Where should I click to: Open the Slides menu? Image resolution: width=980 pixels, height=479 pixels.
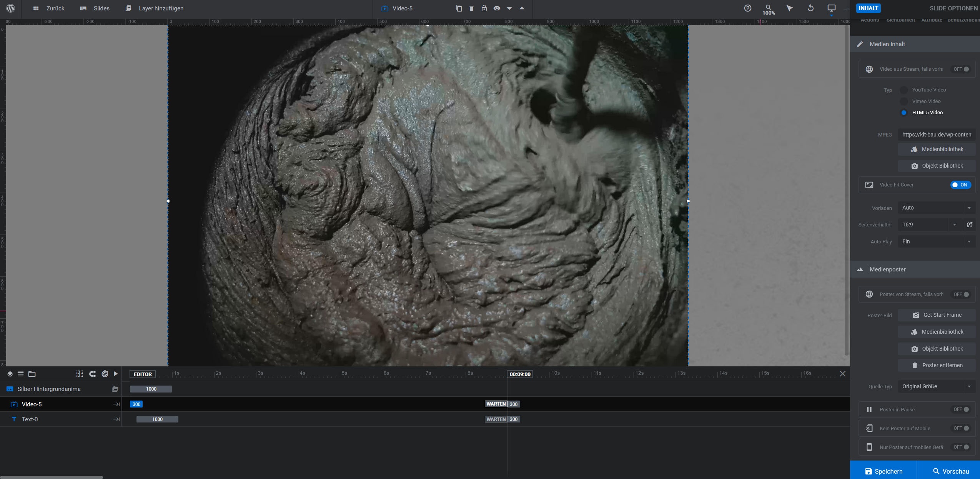pyautogui.click(x=95, y=8)
